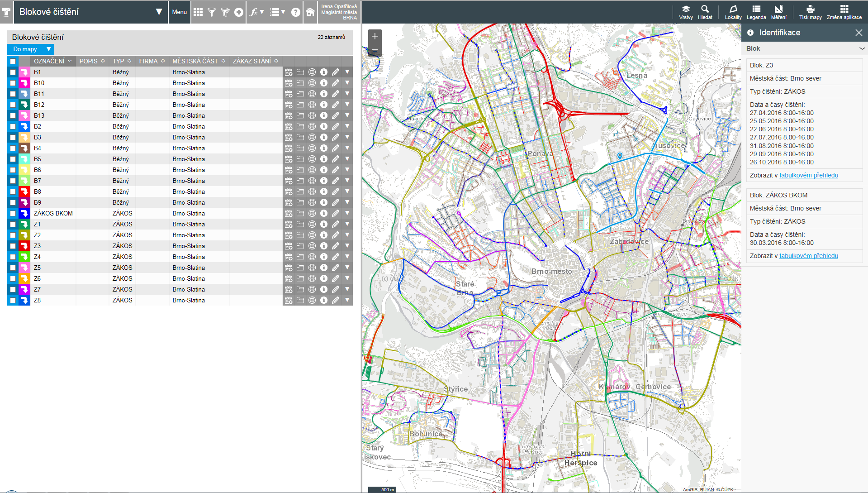
Task: Expand the row Z7 actions triangle
Action: pos(347,289)
